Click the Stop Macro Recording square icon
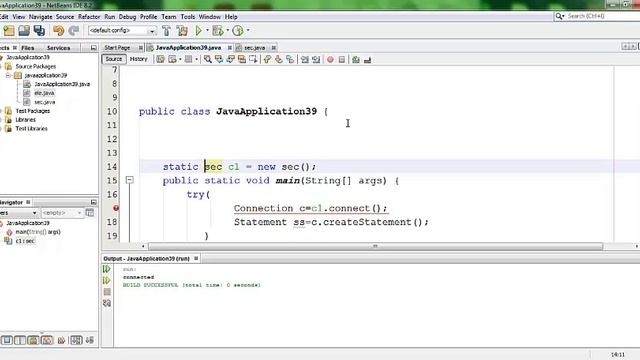The height and width of the screenshot is (360, 640). tap(342, 60)
